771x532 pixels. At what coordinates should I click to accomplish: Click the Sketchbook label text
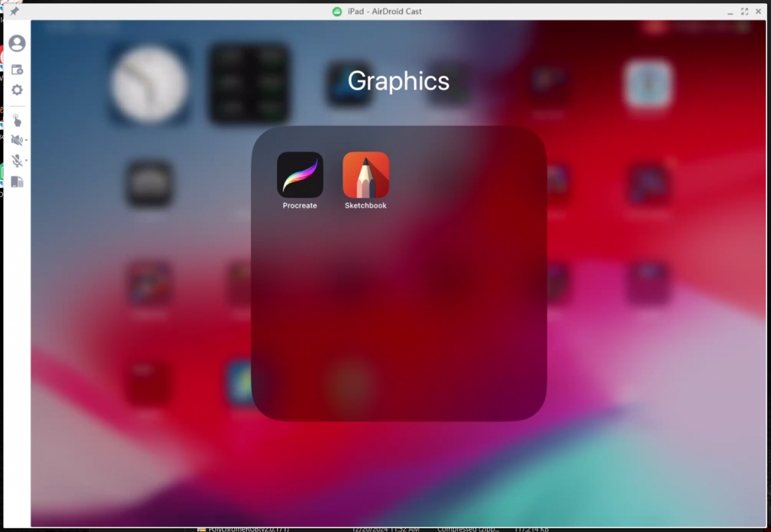365,205
